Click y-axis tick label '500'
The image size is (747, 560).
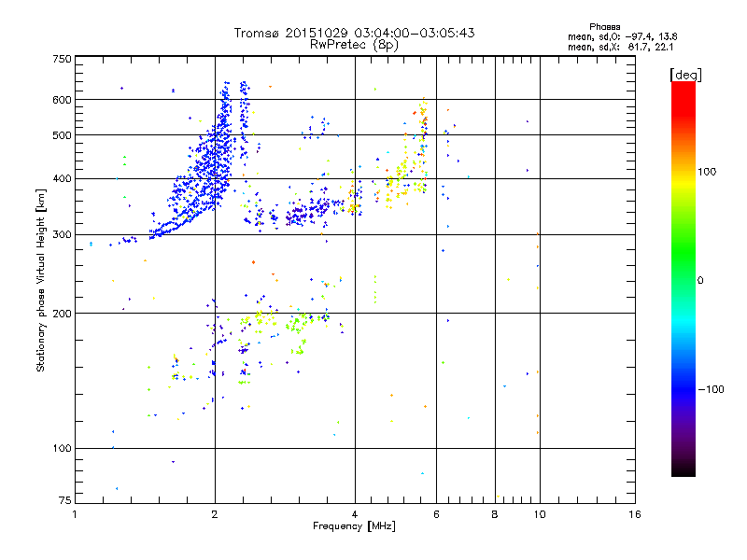(x=62, y=135)
